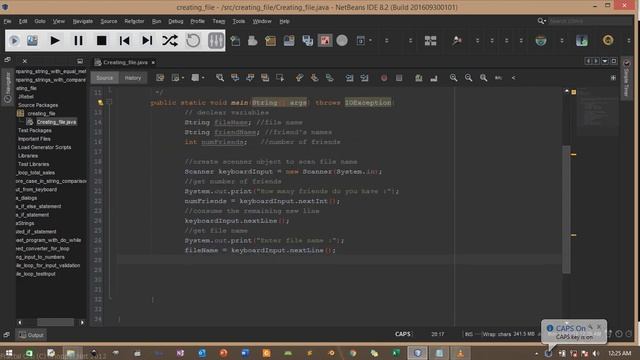Open the File menu
640x360 pixels.
tap(7, 21)
